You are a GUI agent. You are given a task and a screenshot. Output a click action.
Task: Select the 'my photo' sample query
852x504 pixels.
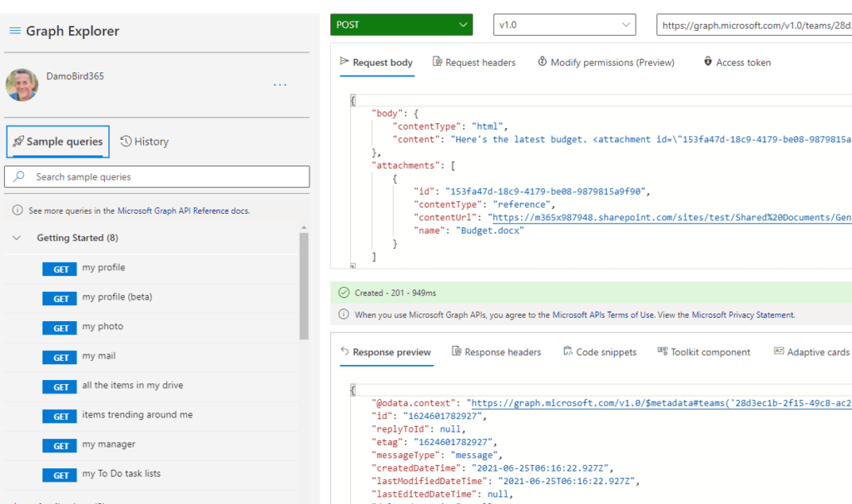point(151,327)
